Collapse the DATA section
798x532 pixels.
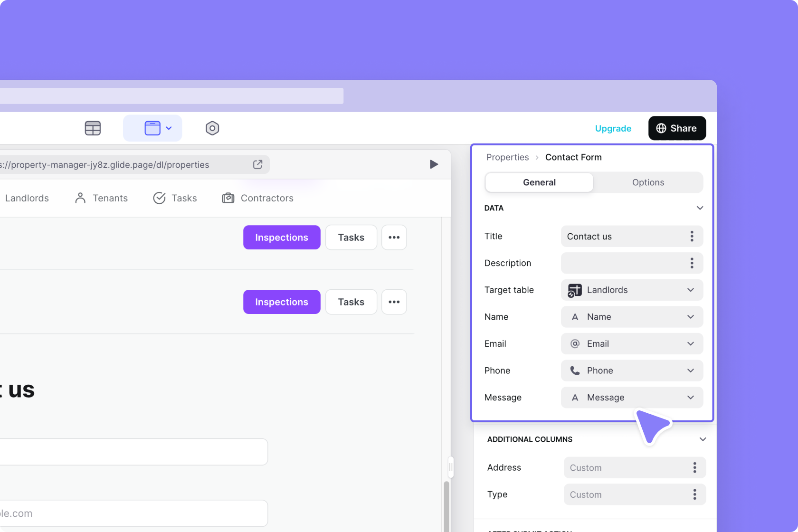(700, 208)
